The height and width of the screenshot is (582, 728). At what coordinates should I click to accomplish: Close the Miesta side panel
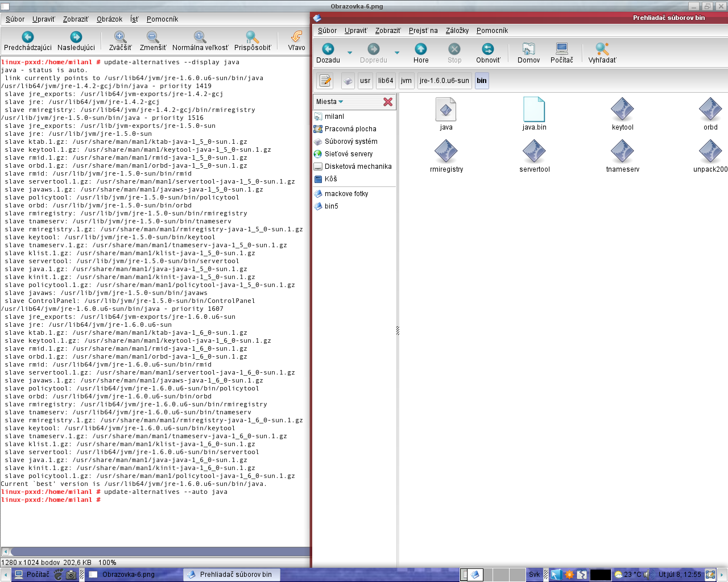[x=388, y=102]
